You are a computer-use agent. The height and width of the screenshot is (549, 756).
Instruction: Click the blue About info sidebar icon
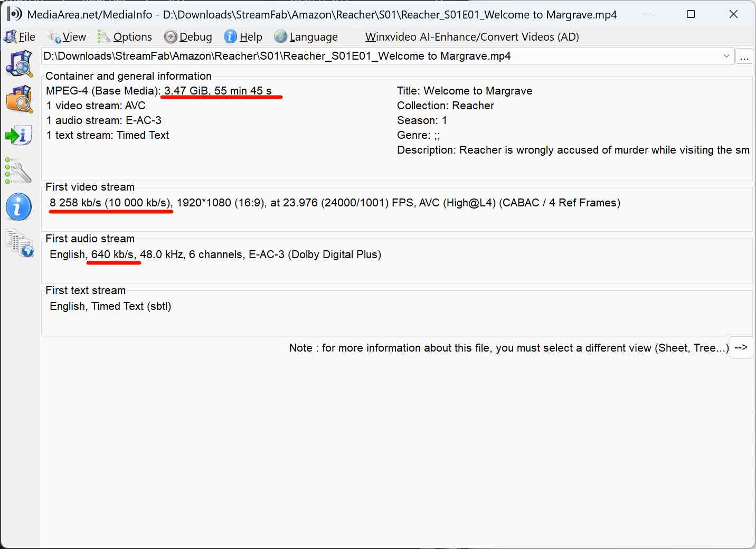tap(19, 207)
